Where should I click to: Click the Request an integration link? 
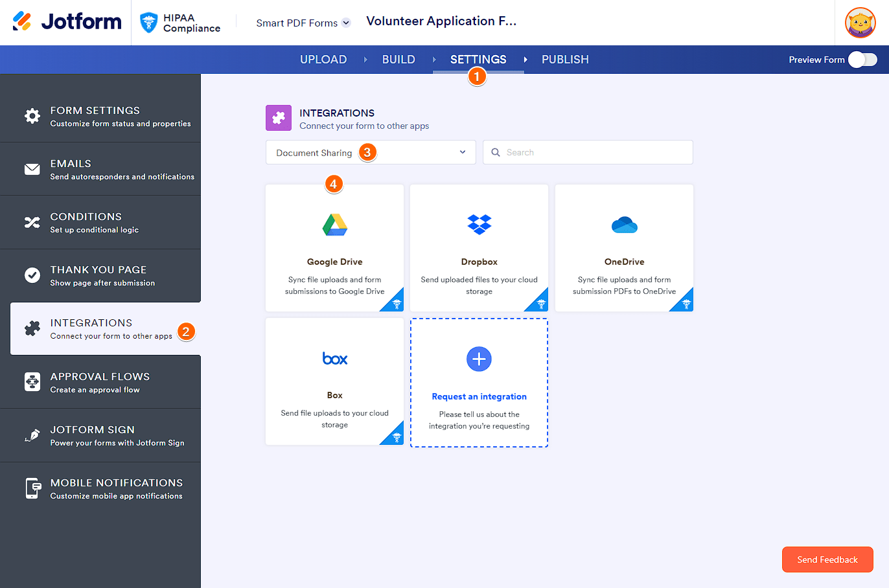[x=479, y=396]
